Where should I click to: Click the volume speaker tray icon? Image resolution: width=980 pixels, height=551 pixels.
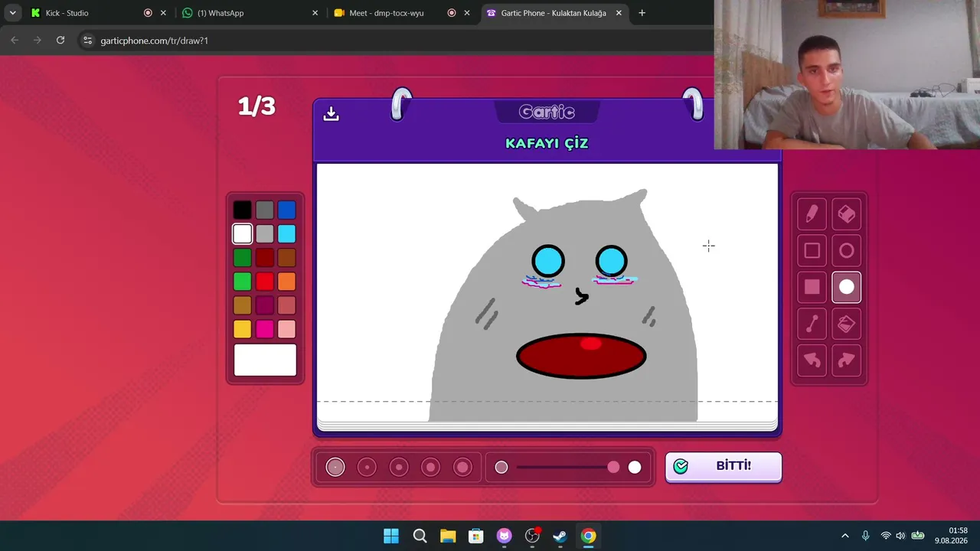(900, 536)
